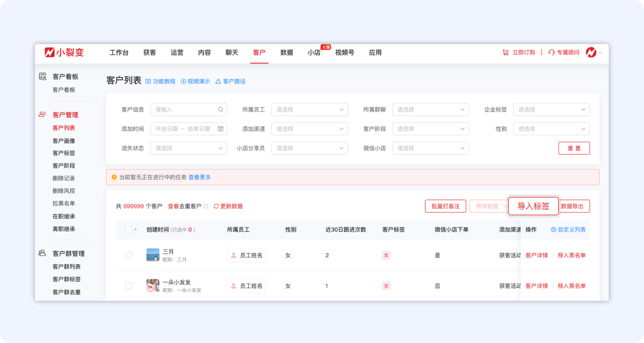
Task: Click the 客户路径 path icon
Action: [217, 80]
